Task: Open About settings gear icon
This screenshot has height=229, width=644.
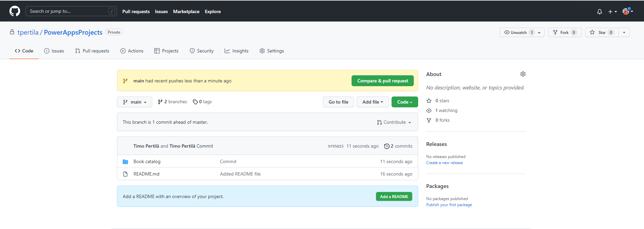Action: coord(523,74)
